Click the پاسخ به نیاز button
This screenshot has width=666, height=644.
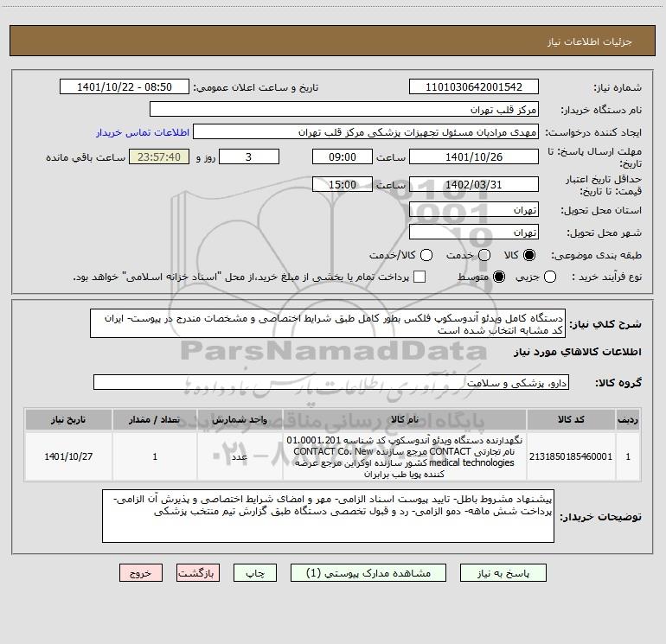click(x=503, y=573)
